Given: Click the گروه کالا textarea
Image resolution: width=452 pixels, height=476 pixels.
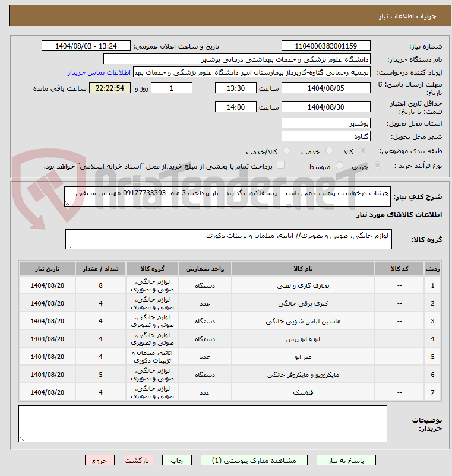Looking at the screenshot, I should (x=229, y=239).
